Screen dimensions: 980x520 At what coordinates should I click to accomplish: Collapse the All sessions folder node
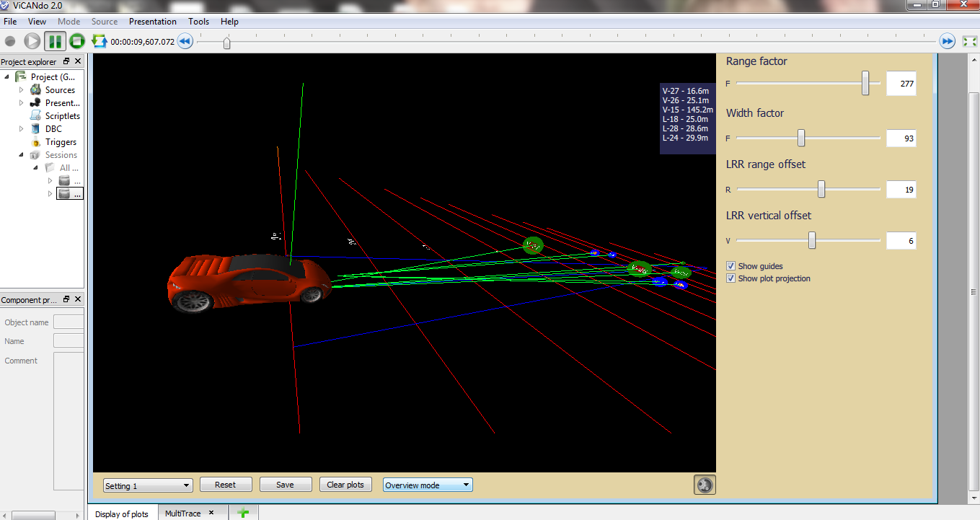click(x=36, y=168)
